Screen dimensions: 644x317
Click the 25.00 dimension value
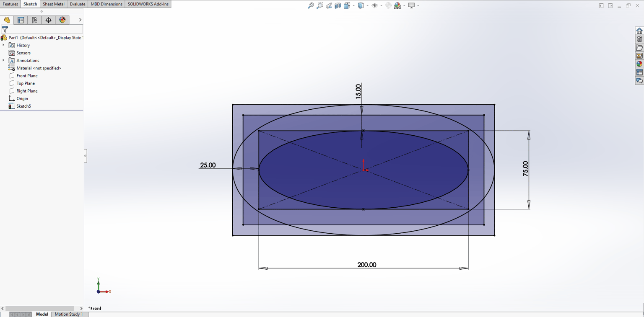pos(208,165)
